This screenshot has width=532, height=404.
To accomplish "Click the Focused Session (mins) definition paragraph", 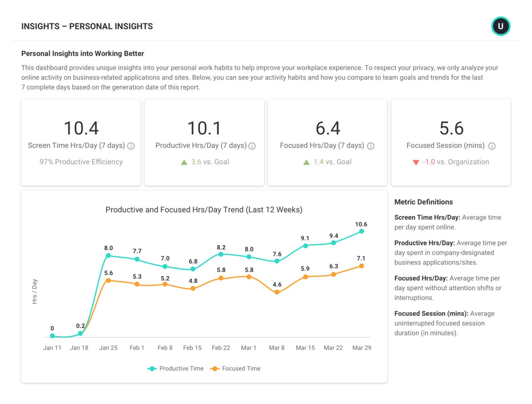I will (445, 323).
